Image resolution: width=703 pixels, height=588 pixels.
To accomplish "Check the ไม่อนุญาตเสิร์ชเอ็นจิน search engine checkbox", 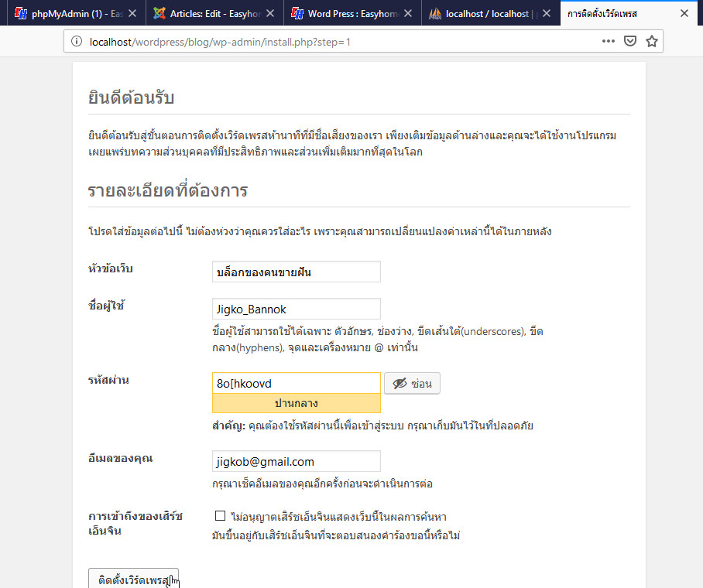I will tap(219, 516).
